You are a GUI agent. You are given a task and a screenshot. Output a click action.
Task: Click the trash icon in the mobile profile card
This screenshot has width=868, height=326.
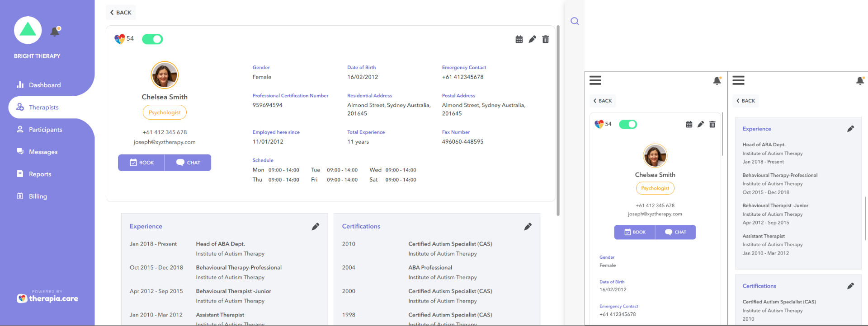coord(712,124)
